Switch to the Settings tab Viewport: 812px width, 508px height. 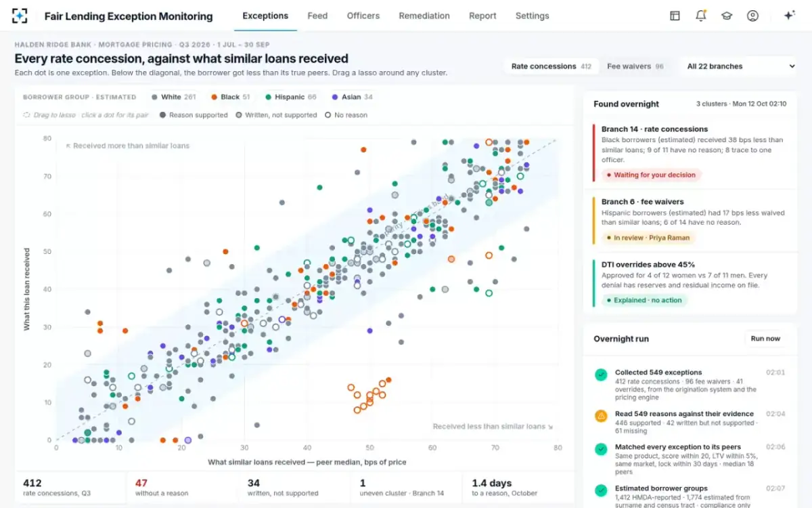click(x=533, y=16)
